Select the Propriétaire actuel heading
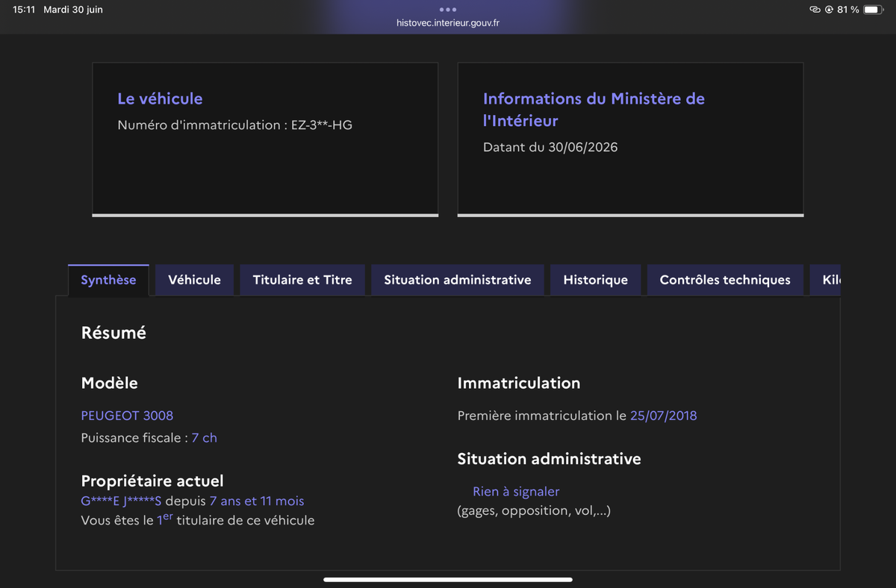Viewport: 896px width, 588px height. (152, 481)
